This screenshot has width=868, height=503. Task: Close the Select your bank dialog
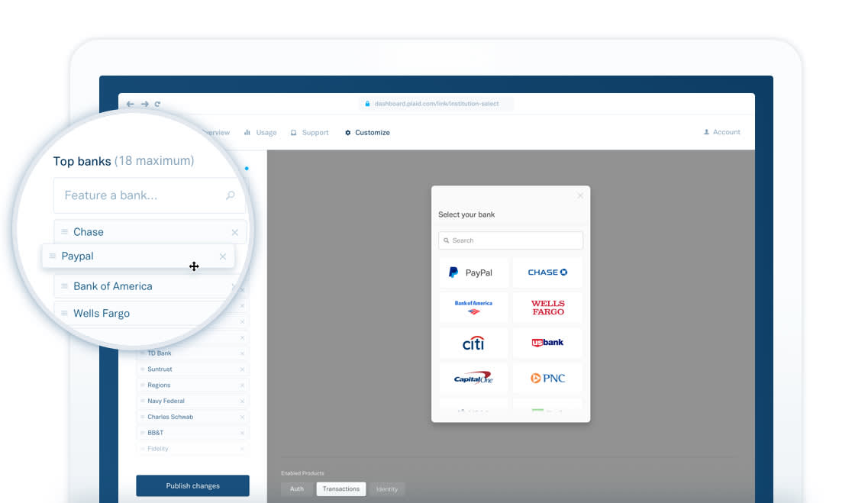[x=580, y=196]
